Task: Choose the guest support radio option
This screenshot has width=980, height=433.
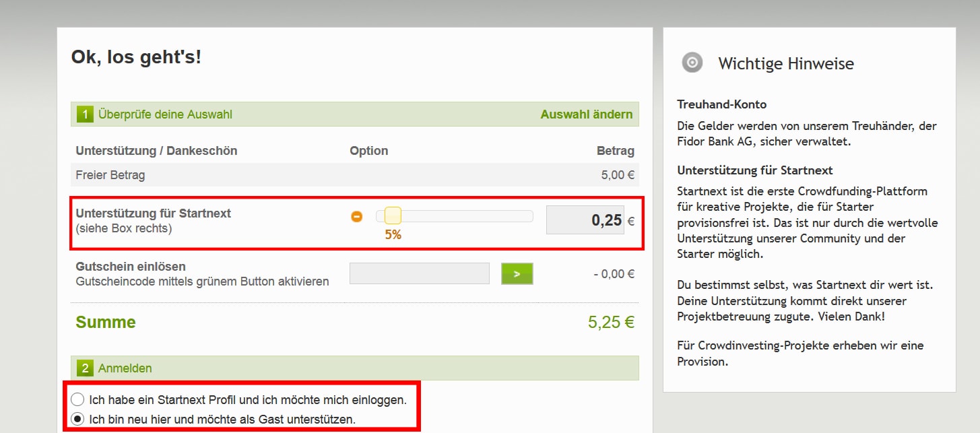Action: tap(78, 419)
